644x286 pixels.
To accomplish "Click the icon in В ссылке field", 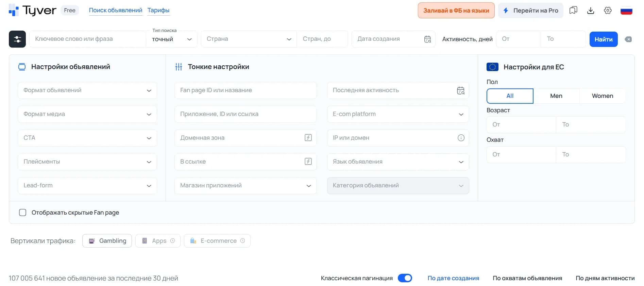I will [x=308, y=162].
